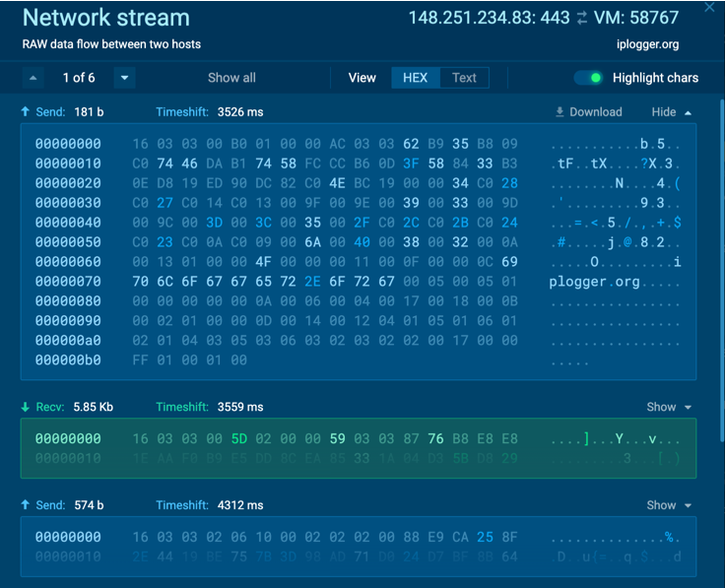
Task: Click offset 00000020 in the first Send hex
Action: point(68,183)
